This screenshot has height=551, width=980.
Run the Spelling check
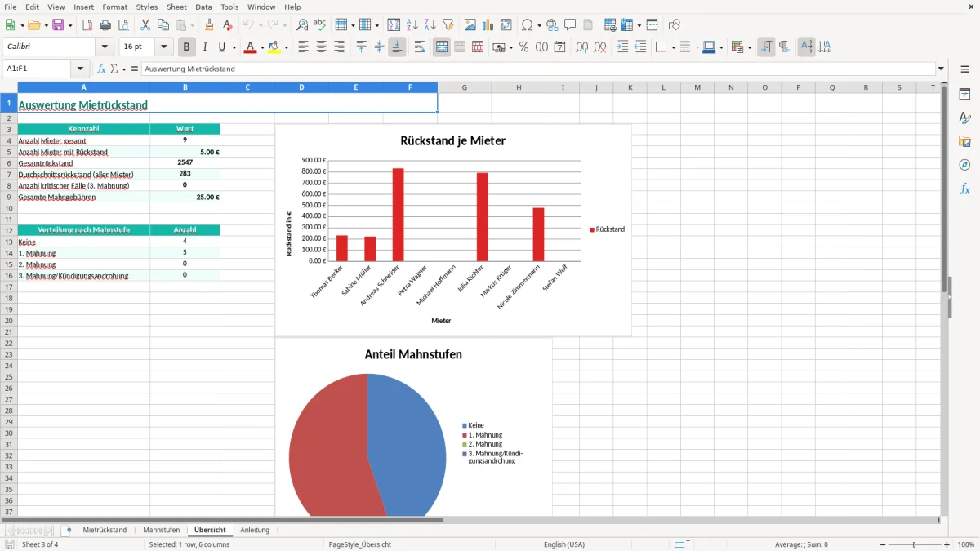320,25
